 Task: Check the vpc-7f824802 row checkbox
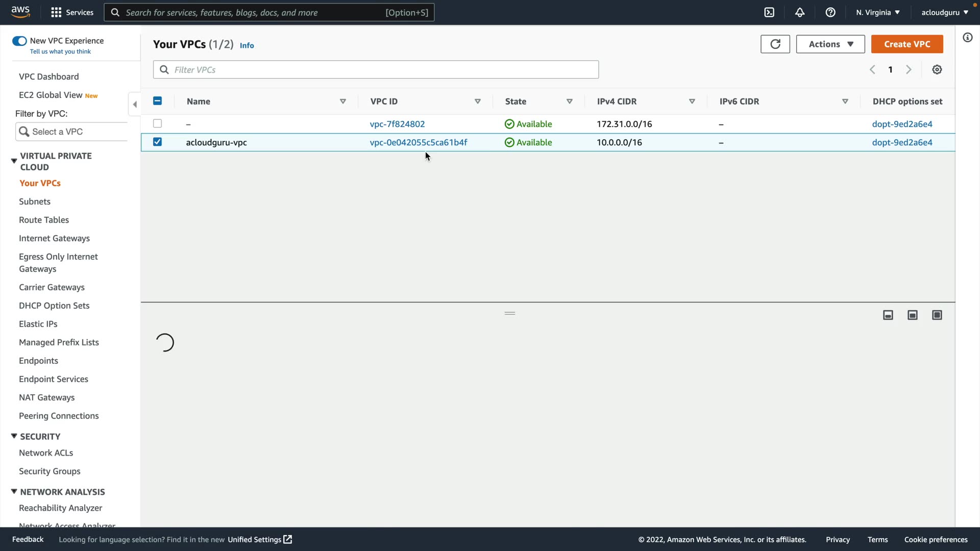[157, 123]
